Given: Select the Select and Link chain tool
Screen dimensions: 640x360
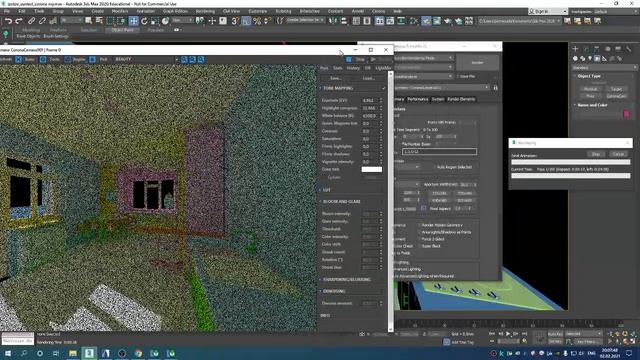Looking at the screenshot, I should (31, 21).
